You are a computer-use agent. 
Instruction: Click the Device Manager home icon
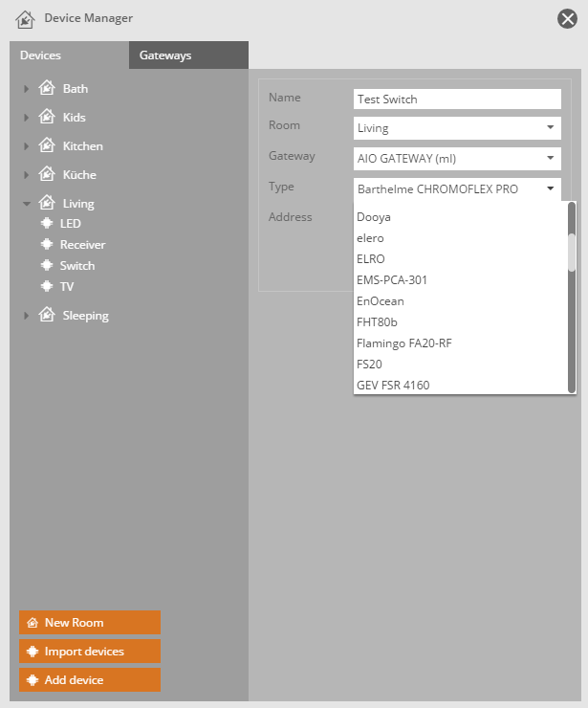point(26,18)
